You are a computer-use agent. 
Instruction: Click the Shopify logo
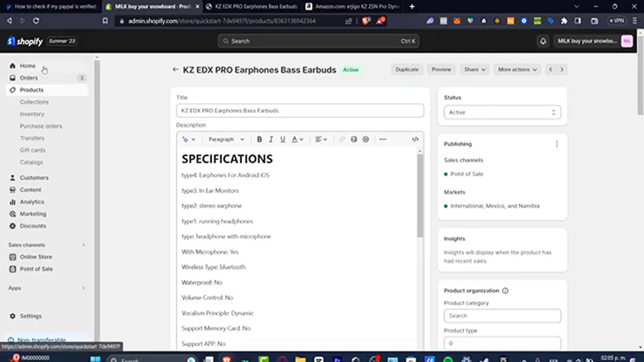coord(25,41)
